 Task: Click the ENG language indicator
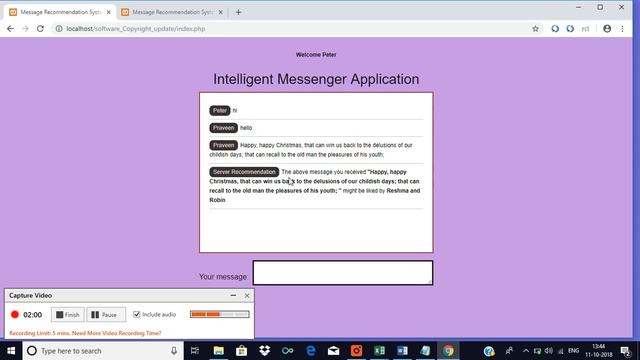pyautogui.click(x=573, y=351)
